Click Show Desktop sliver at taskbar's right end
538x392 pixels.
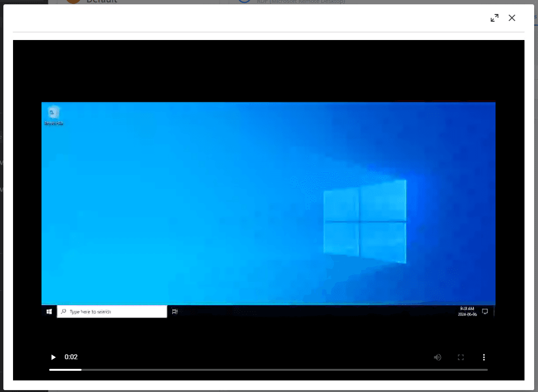494,311
